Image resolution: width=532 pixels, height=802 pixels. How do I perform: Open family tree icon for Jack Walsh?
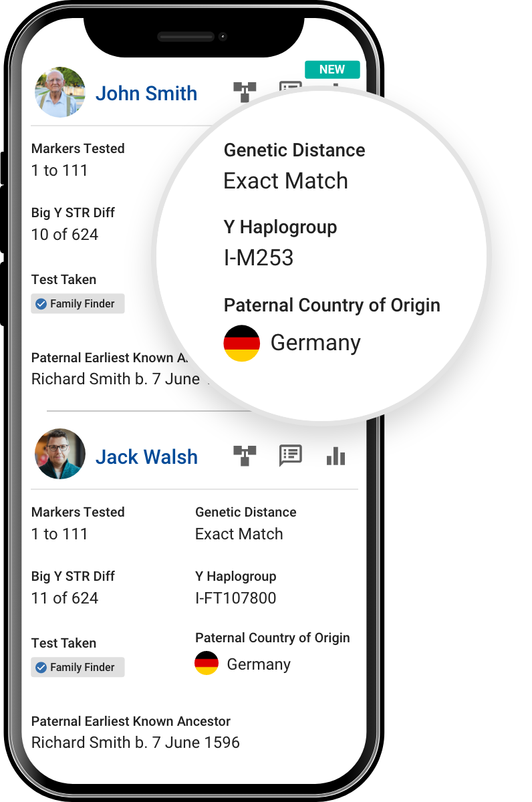pyautogui.click(x=245, y=456)
